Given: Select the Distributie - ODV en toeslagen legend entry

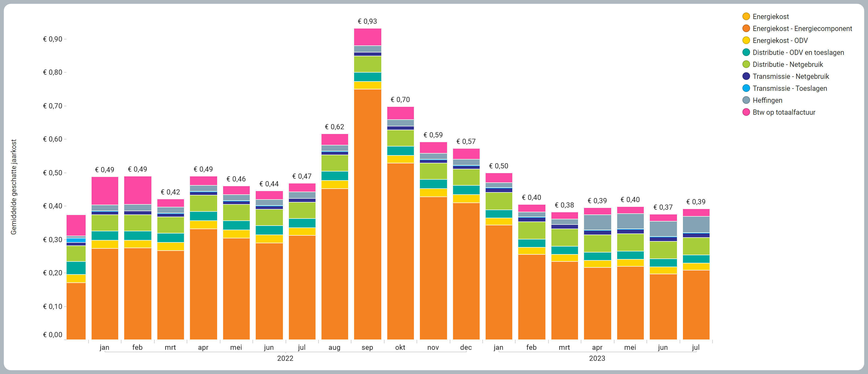Looking at the screenshot, I should [x=793, y=52].
